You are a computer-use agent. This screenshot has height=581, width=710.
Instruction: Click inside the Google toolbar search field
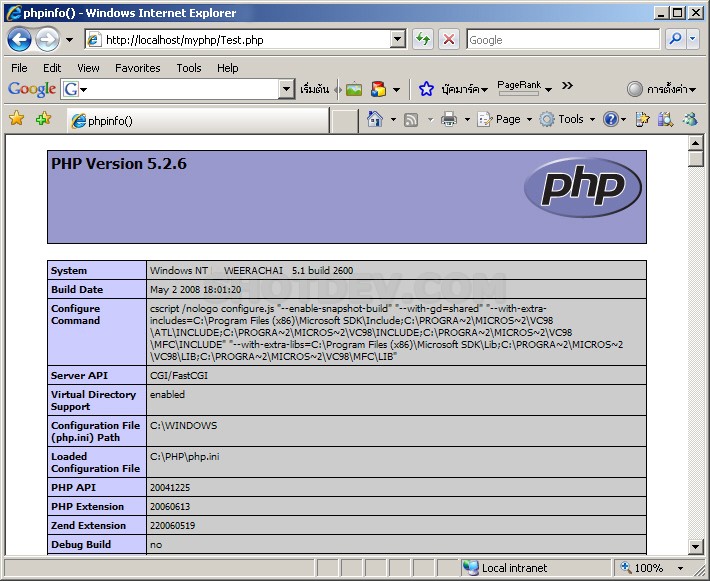coord(181,89)
